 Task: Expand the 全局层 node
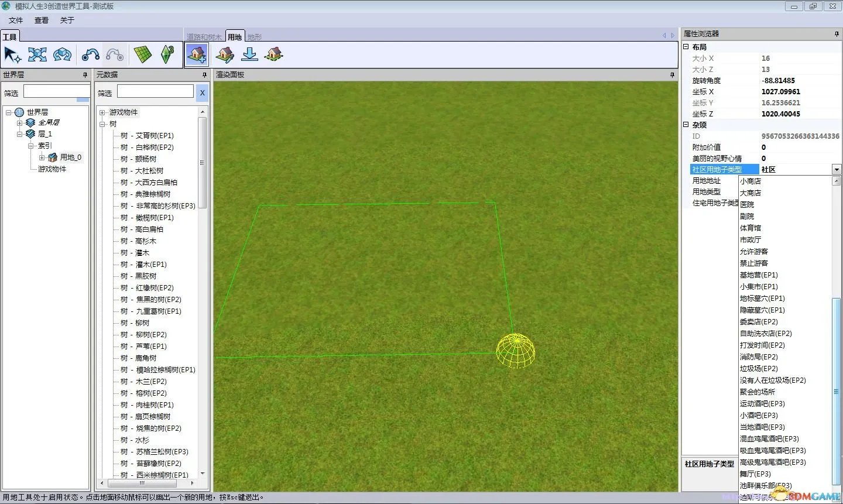click(19, 123)
